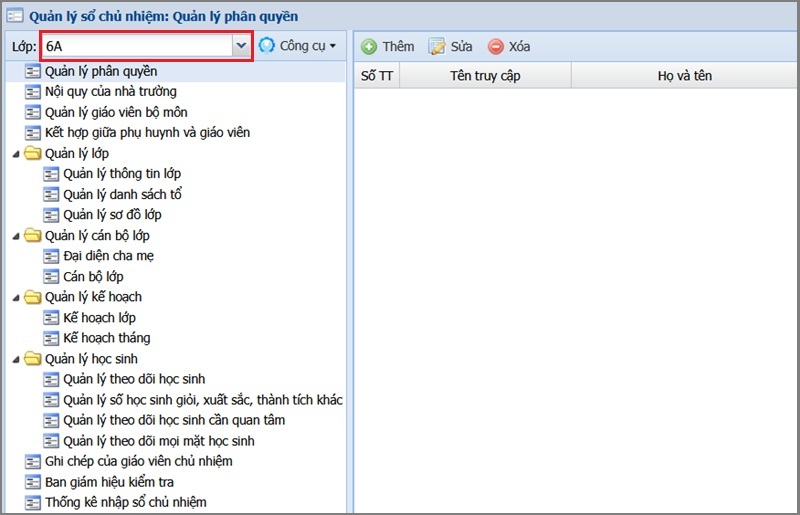Viewport: 800px width, 515px height.
Task: Click icon beside Quản lý thông tin lớp
Action: (x=51, y=174)
